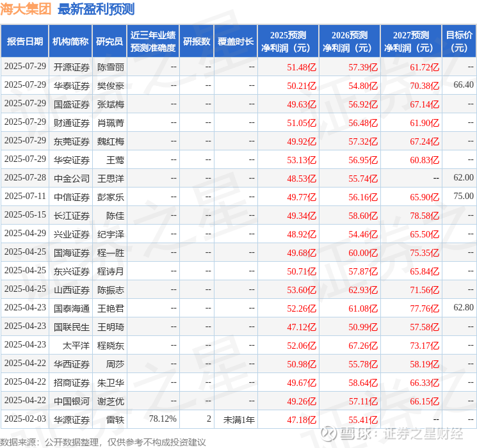Select the 财通证券 institution cell
477x448 pixels.
point(72,123)
